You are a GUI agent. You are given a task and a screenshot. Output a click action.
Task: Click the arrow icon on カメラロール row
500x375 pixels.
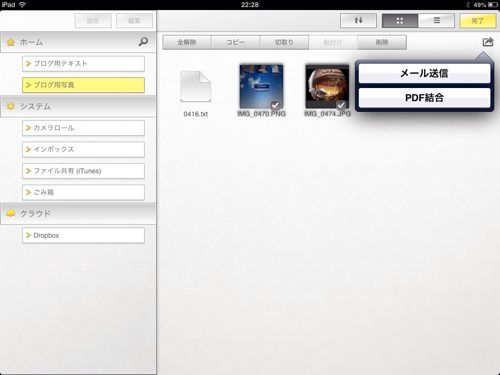pyautogui.click(x=28, y=128)
